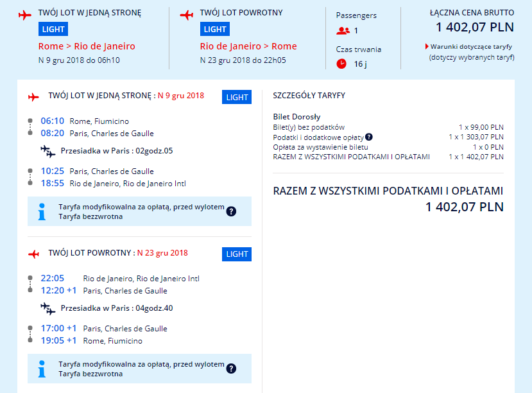Click info icon in return fare notice
This screenshot has width=532, height=393.
(42, 369)
